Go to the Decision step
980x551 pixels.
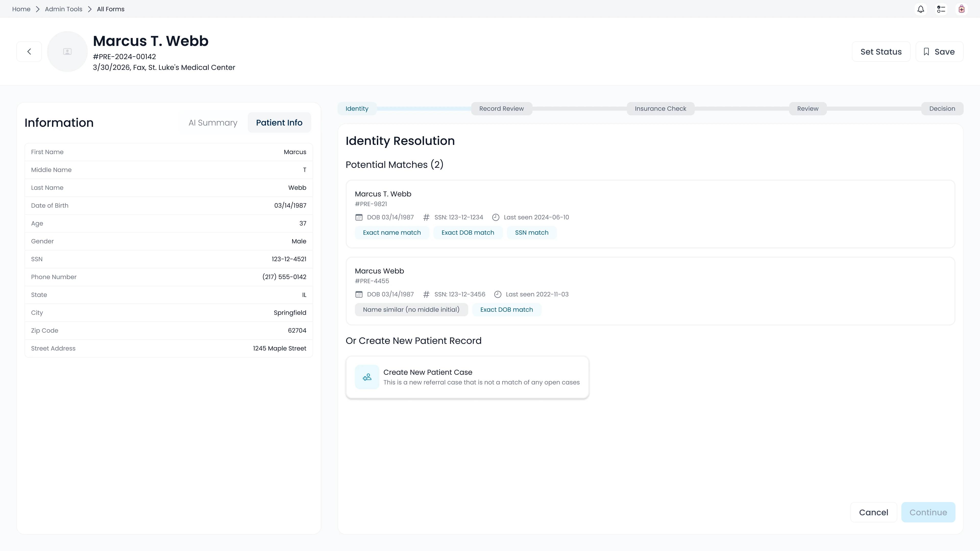pos(942,109)
